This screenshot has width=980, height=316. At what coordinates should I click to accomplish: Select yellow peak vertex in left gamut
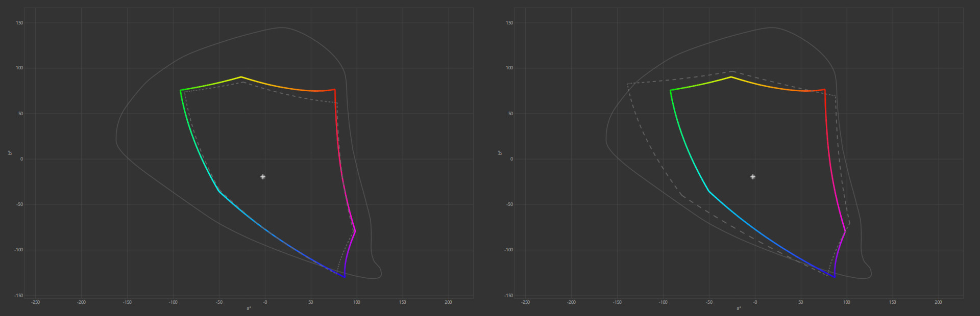(x=241, y=77)
